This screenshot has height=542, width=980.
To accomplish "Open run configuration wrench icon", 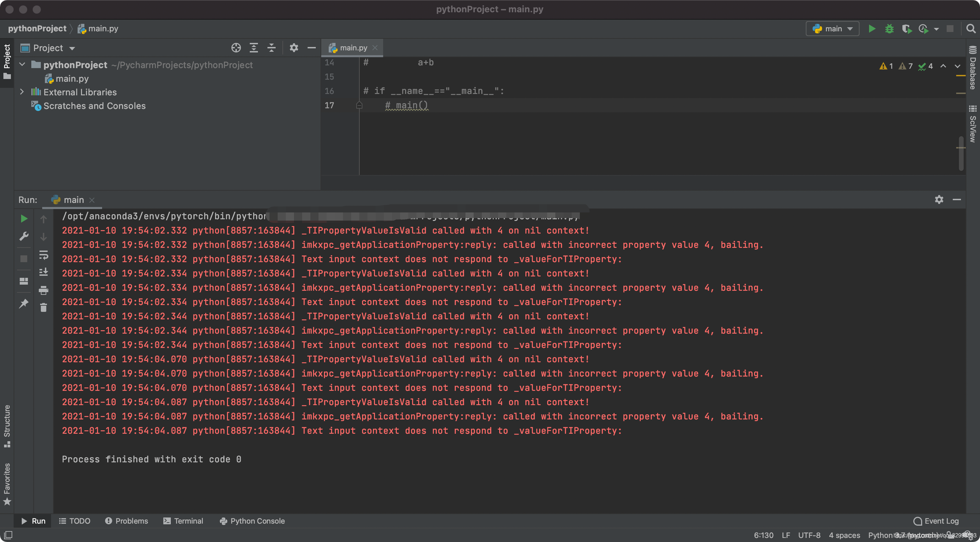I will (x=23, y=236).
